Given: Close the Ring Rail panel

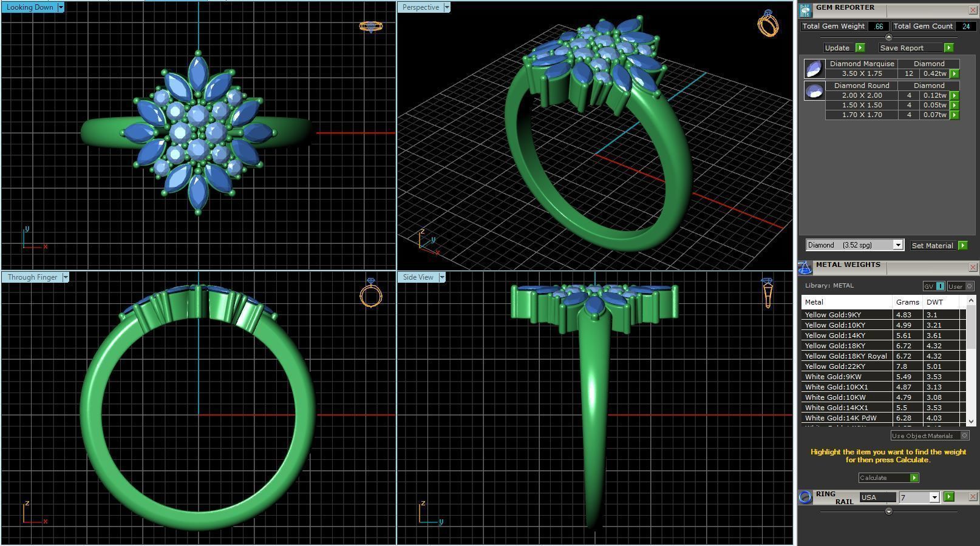Looking at the screenshot, I should (x=972, y=497).
